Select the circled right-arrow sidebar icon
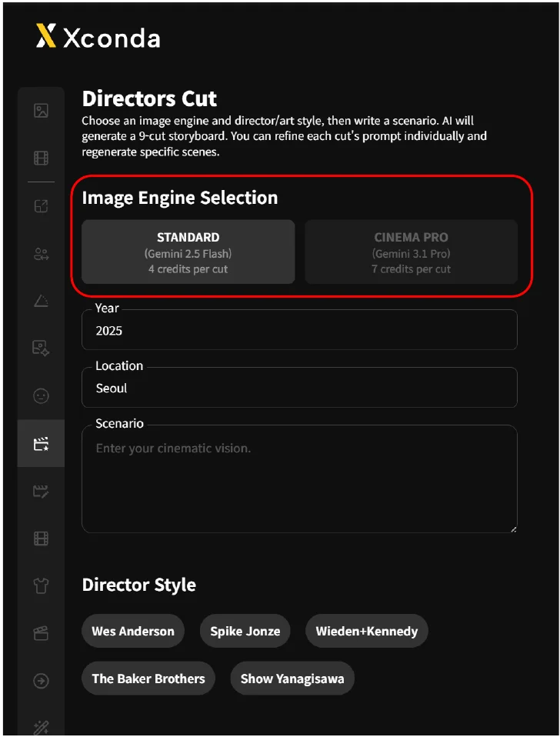 click(x=42, y=680)
